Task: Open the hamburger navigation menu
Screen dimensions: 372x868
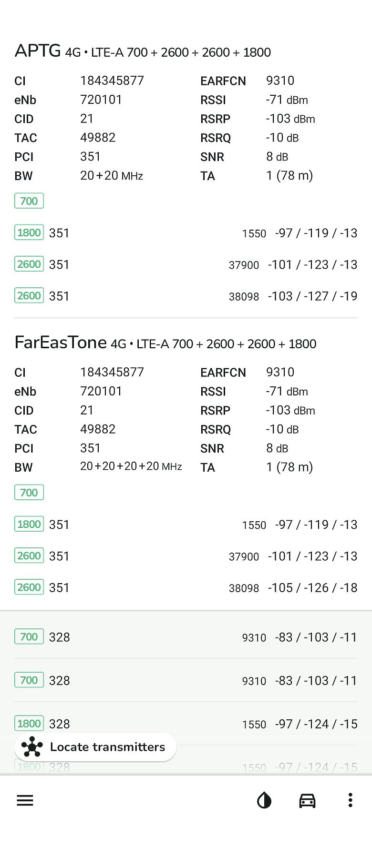Action: 25,800
